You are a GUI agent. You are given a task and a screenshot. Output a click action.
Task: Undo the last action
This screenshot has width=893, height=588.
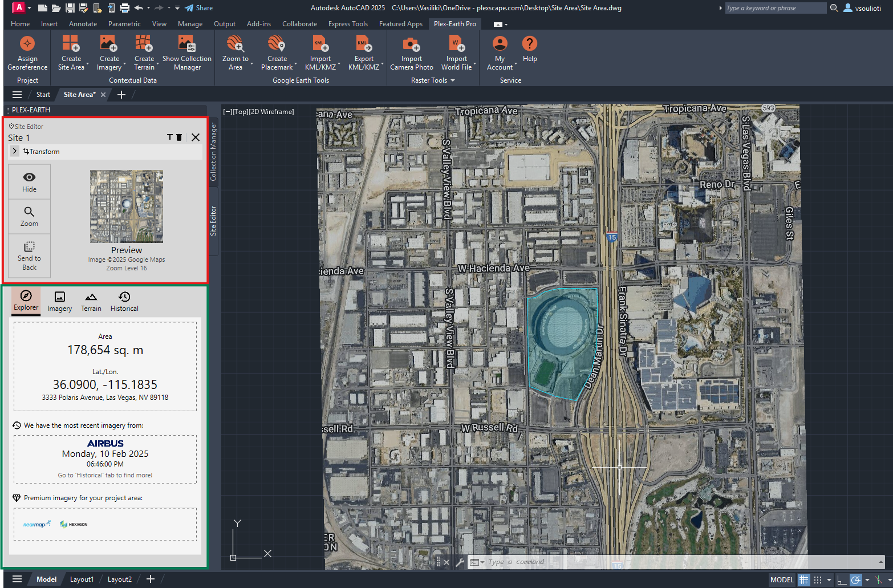[139, 8]
